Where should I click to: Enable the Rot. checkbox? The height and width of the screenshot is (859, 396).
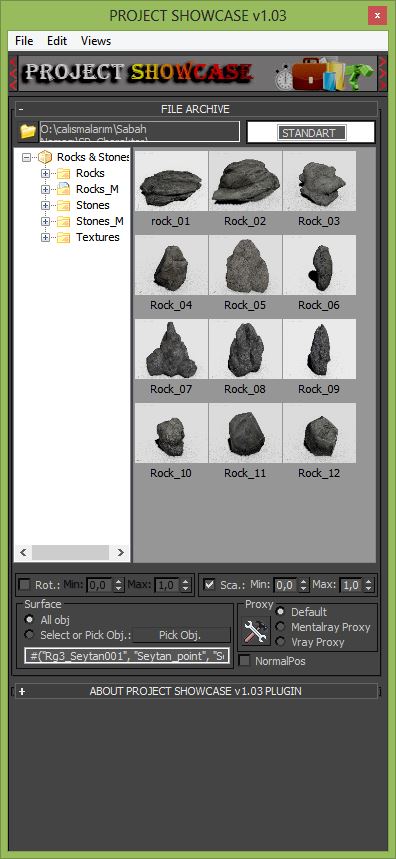click(x=25, y=585)
